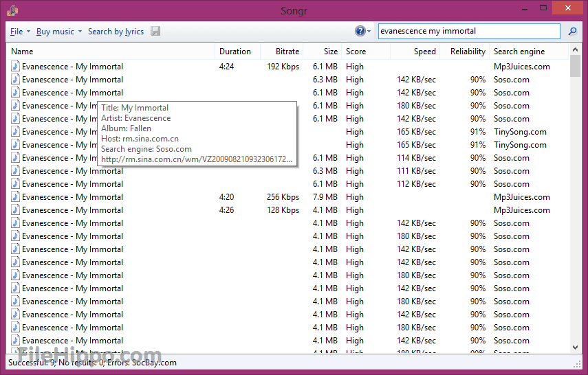Open the File menu

[x=20, y=32]
